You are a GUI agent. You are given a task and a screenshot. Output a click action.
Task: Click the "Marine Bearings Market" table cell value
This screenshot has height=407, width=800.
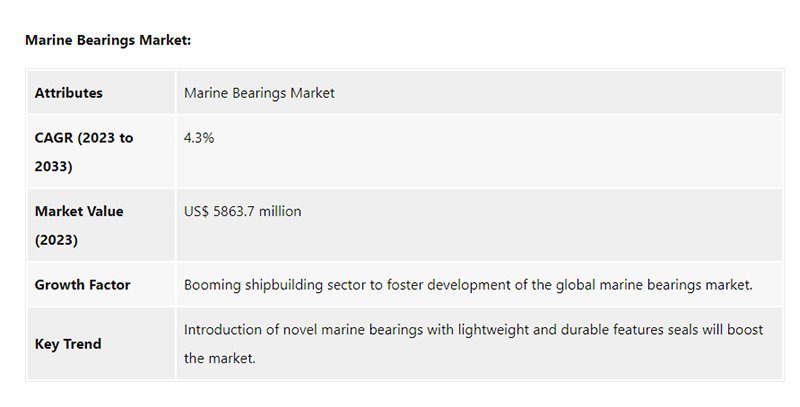(259, 93)
